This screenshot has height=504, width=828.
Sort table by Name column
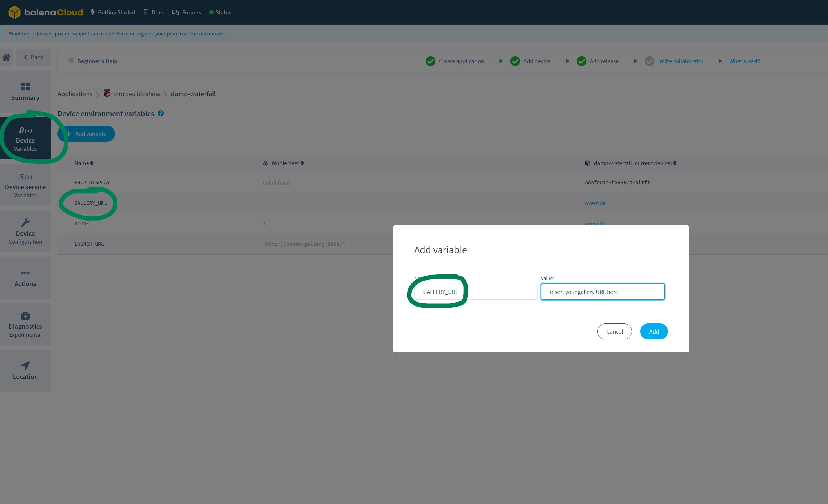click(84, 163)
